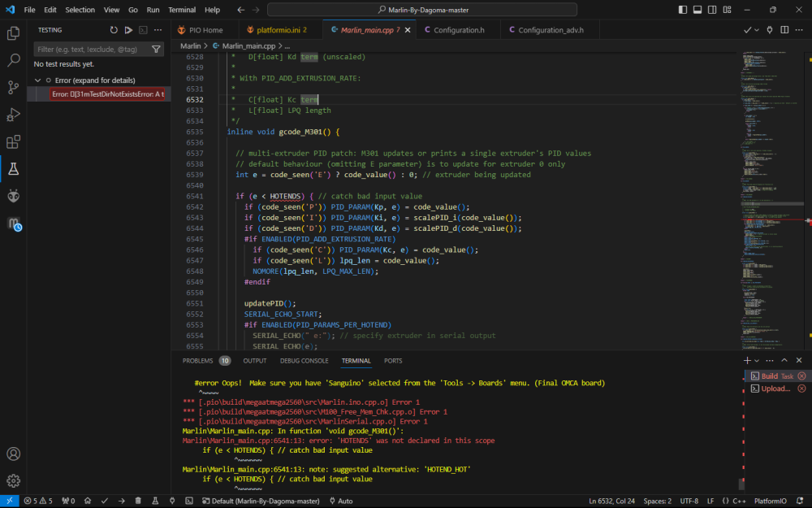Viewport: 812px width, 508px height.
Task: Collapse the Error (expand for details) node
Action: coord(38,80)
